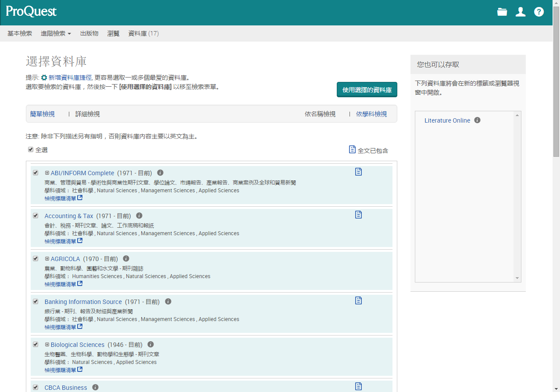This screenshot has height=392, width=560.
Task: Click full text icon for ABI/INFORM Complete
Action: pos(358,172)
